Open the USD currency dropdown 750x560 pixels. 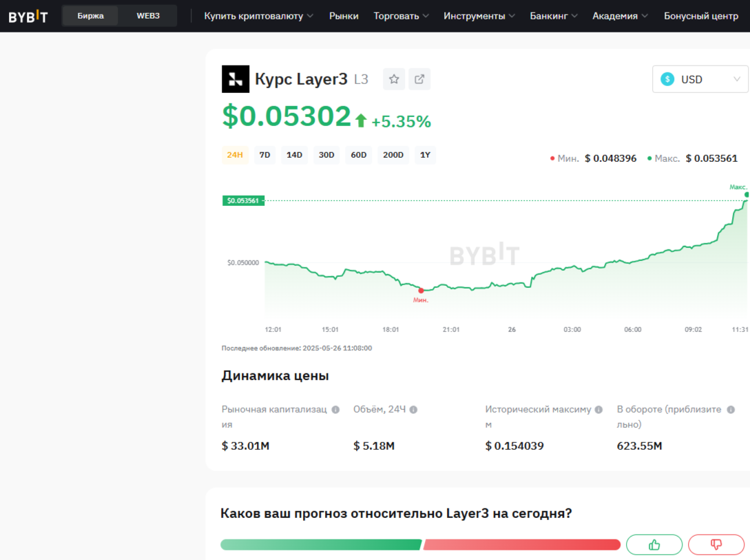pyautogui.click(x=700, y=79)
